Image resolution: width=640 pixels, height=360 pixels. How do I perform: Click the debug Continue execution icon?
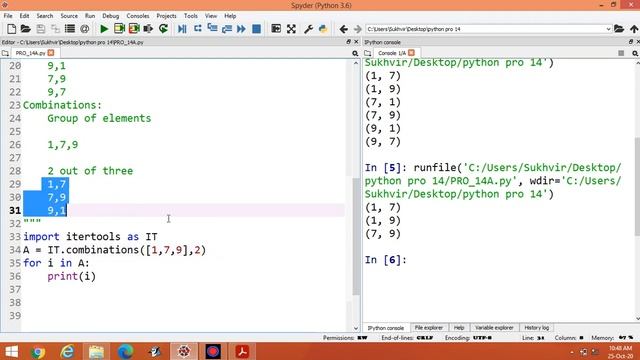click(241, 29)
